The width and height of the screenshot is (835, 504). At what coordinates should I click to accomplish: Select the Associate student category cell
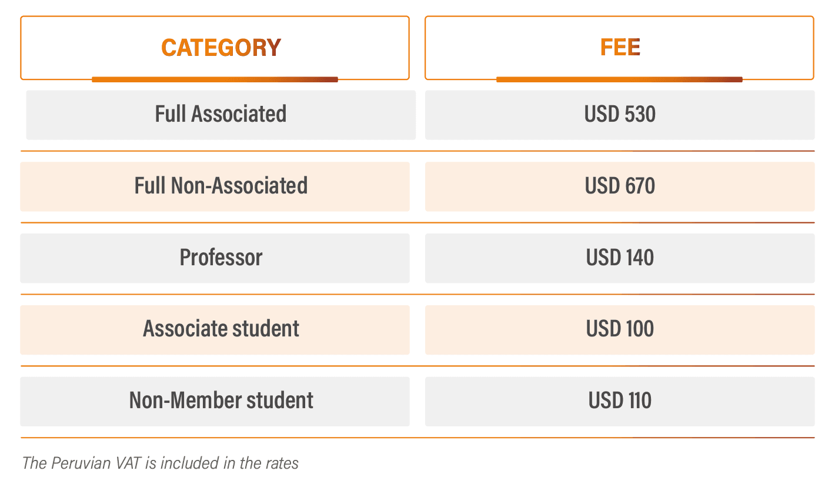tap(221, 329)
